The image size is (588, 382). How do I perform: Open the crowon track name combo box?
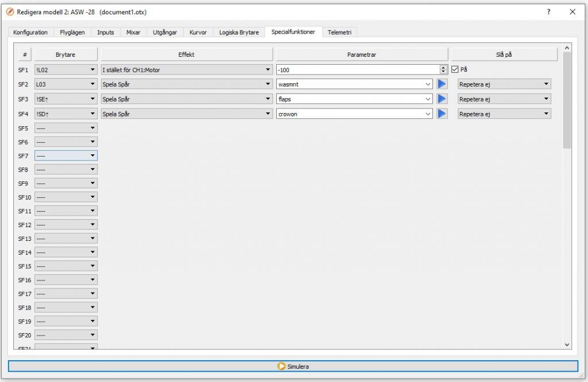(x=354, y=114)
